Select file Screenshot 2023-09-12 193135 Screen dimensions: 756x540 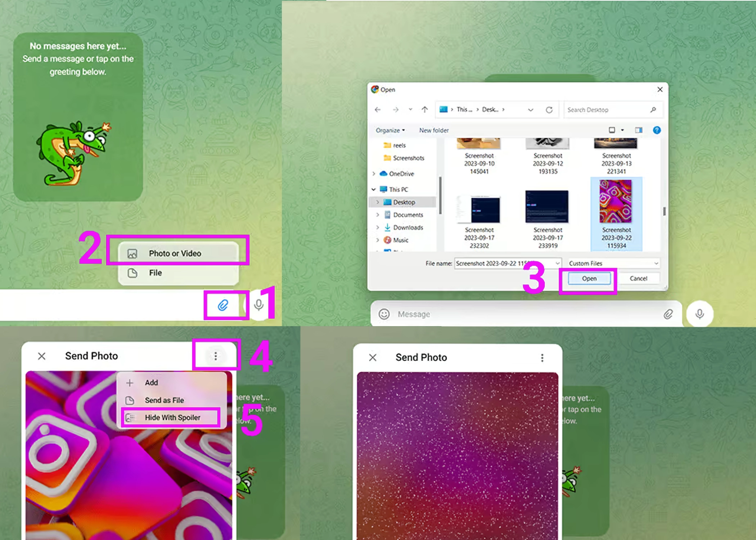pos(548,156)
